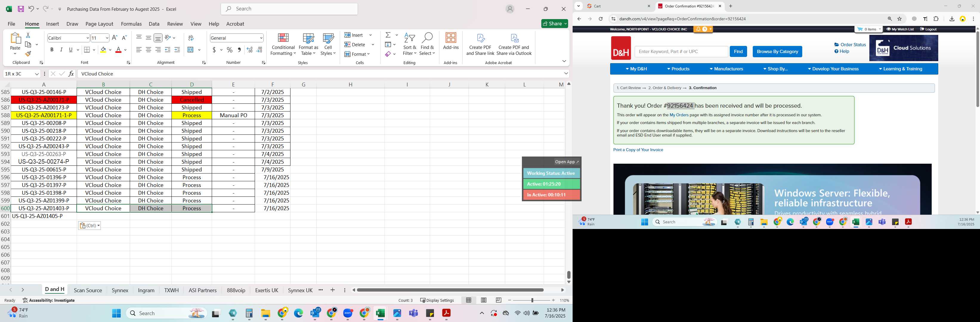Image resolution: width=980 pixels, height=322 pixels.
Task: Open Find & Select menu
Action: (x=427, y=44)
